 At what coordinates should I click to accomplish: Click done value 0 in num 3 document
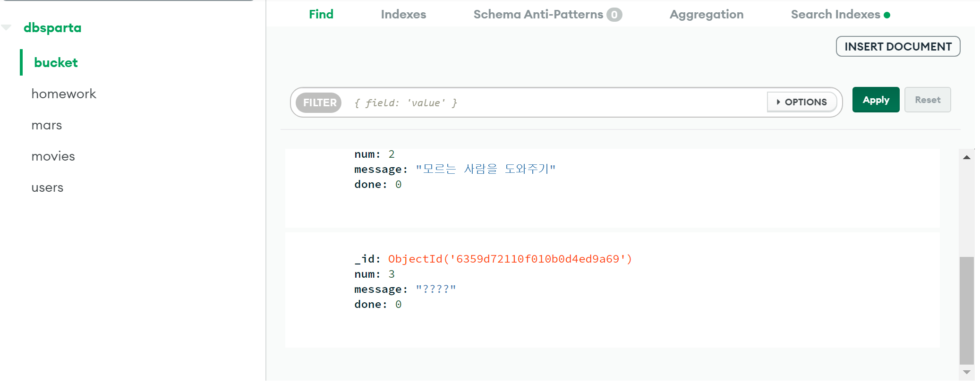398,304
